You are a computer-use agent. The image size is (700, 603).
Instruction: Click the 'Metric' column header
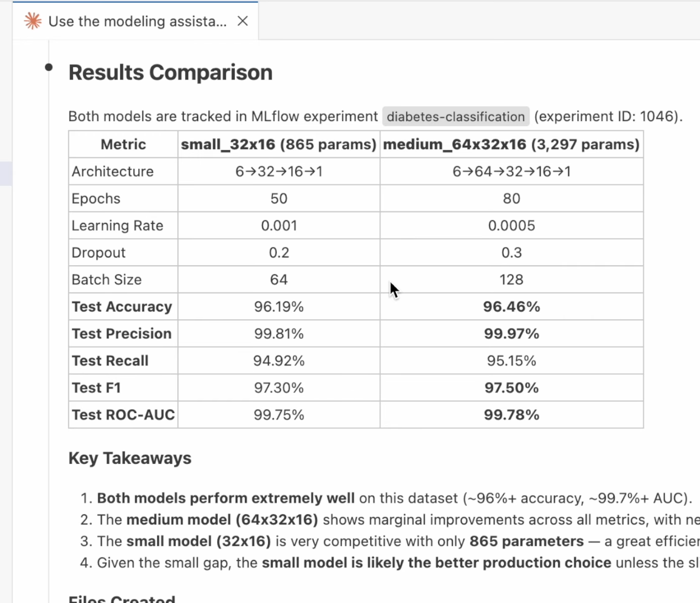[x=123, y=144]
